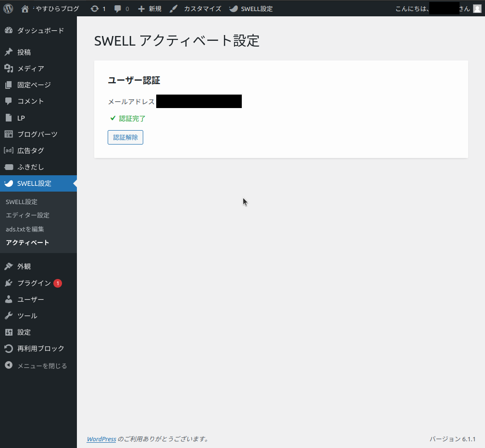Click the ツール wrench icon
Viewport: 485px width, 448px height.
click(x=9, y=316)
